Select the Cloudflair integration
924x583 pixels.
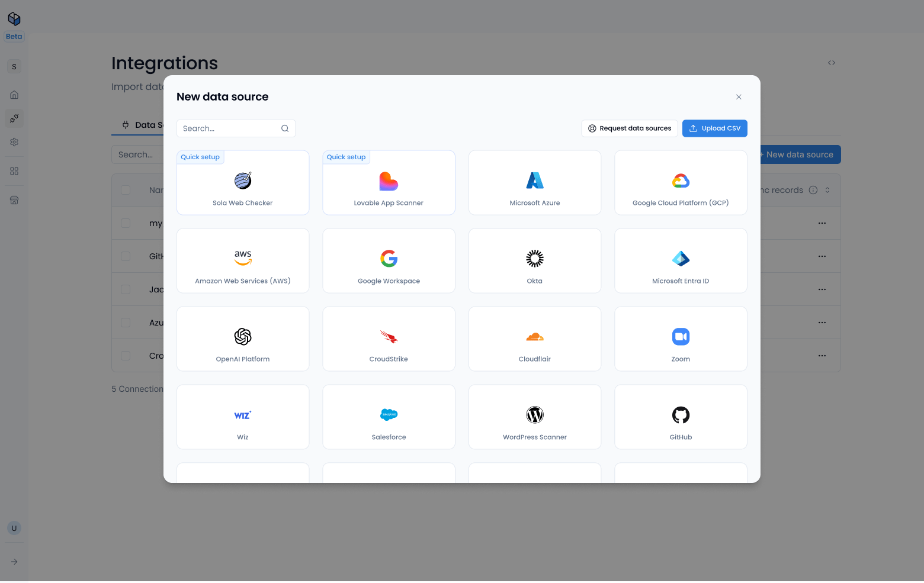[535, 339]
